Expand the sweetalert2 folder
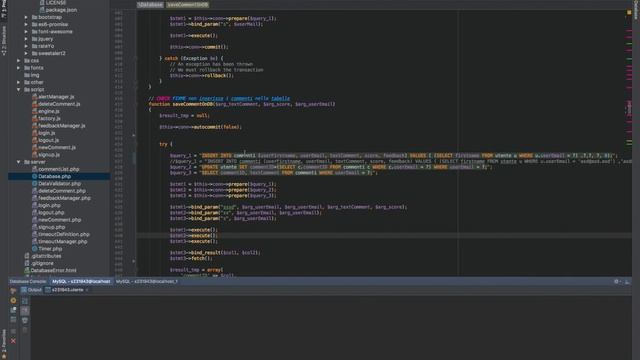 pos(26,53)
